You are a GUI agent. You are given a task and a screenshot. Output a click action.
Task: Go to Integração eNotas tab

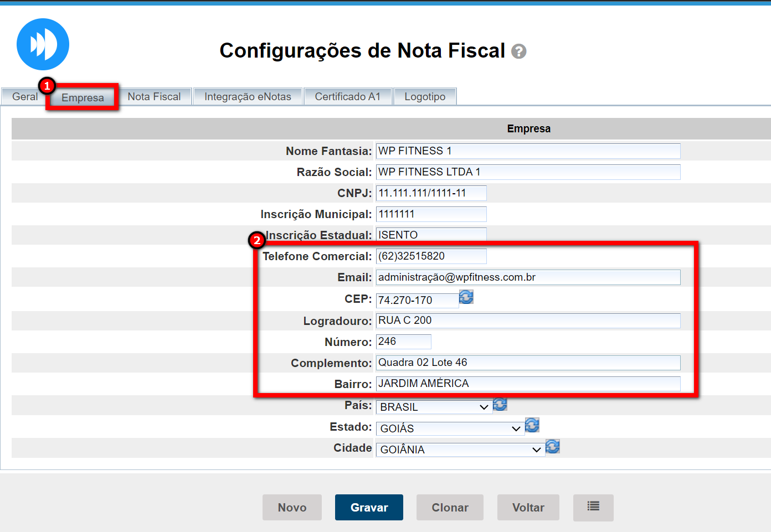[x=248, y=97]
